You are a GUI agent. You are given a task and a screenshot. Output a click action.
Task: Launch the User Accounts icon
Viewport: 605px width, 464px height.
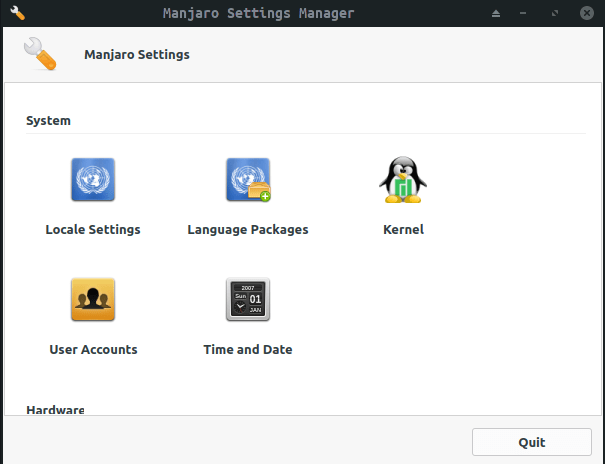[x=93, y=300]
